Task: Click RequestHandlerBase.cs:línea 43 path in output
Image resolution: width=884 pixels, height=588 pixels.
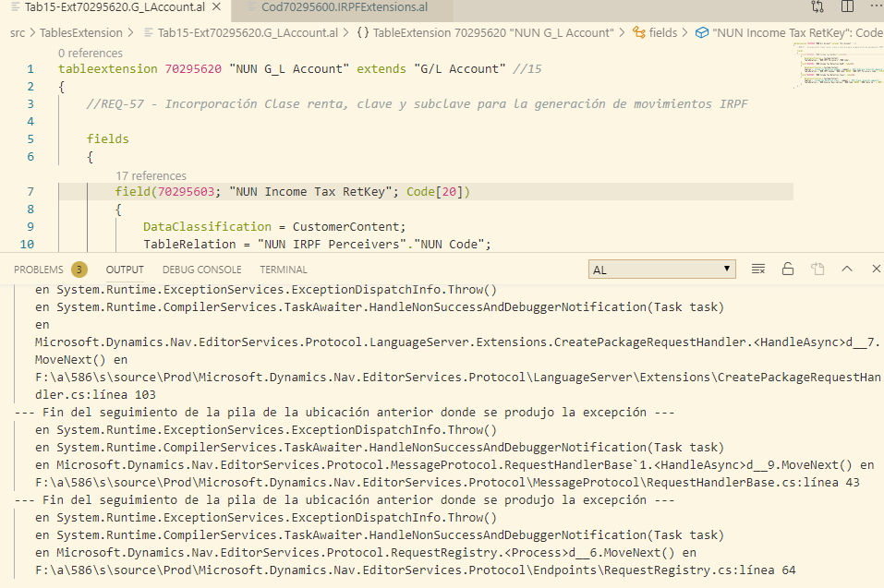Action: click(x=448, y=482)
